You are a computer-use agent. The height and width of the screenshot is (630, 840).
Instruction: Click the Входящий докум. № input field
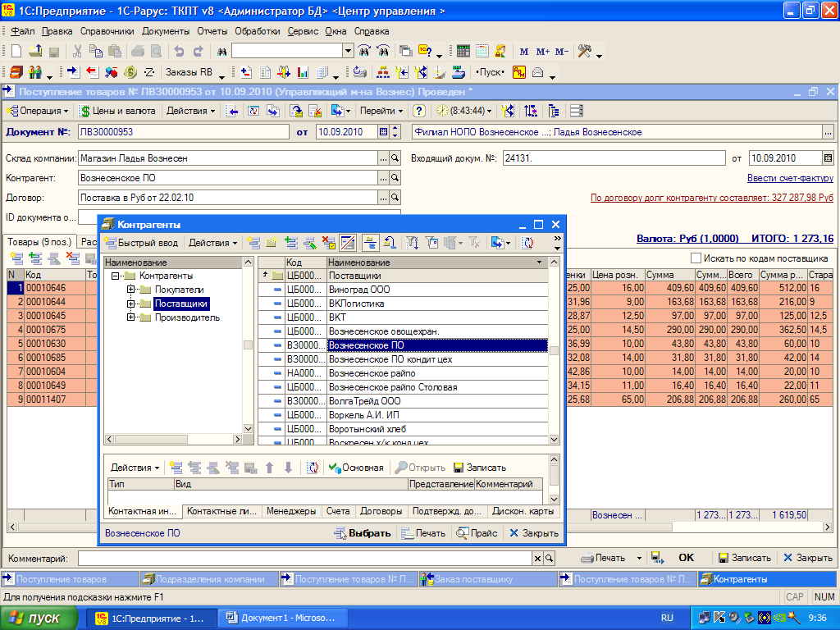click(614, 158)
